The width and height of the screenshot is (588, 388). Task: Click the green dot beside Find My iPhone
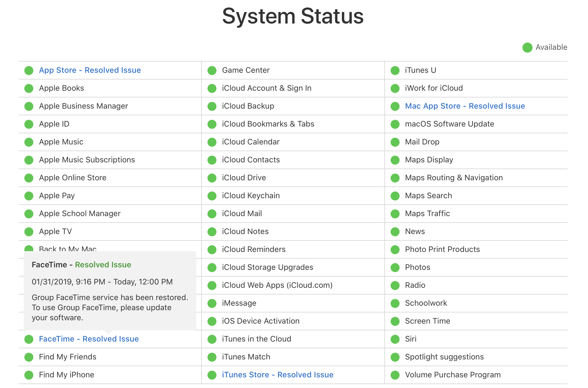(29, 375)
